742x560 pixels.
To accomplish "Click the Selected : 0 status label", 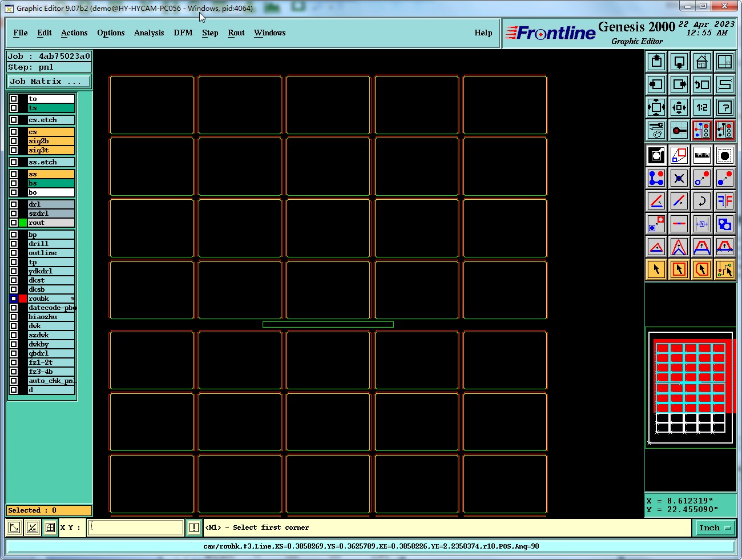I will tap(49, 510).
